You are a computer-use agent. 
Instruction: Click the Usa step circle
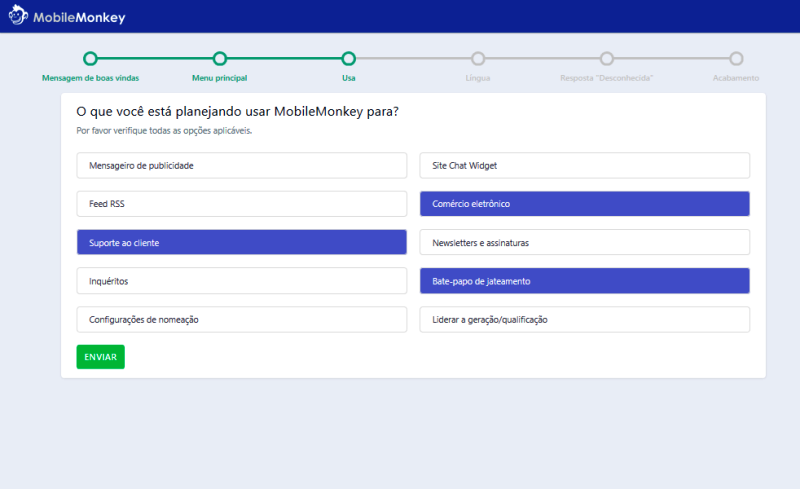(348, 59)
